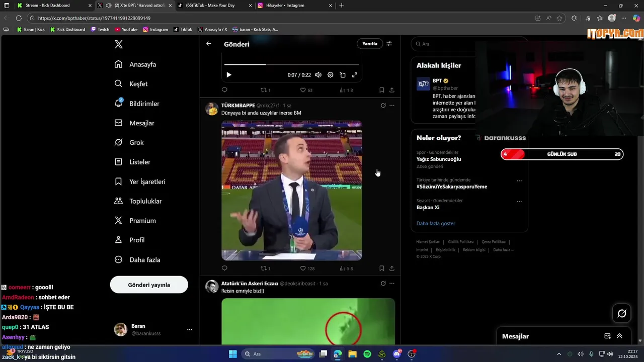Open floating Grok button
The image size is (644, 362).
click(622, 314)
